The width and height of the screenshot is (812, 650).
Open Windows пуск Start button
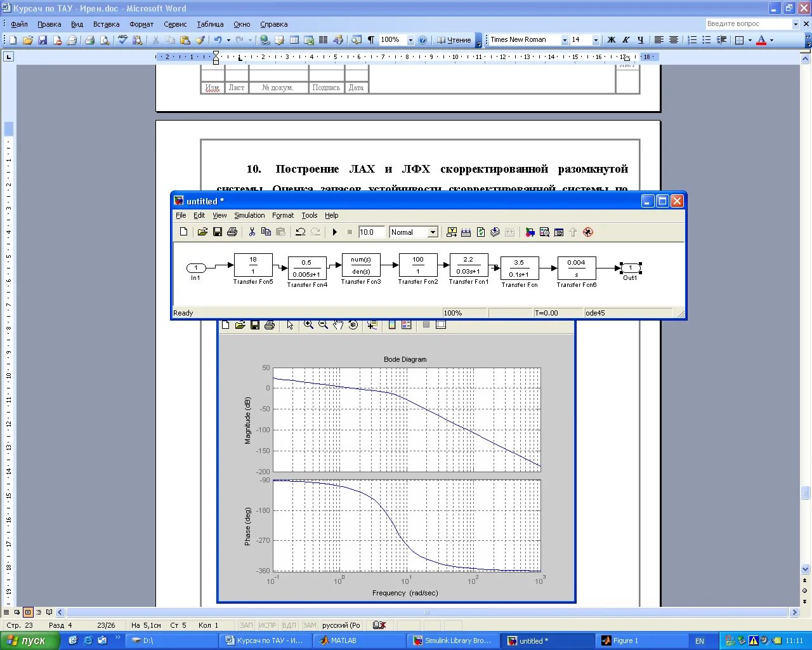click(30, 640)
